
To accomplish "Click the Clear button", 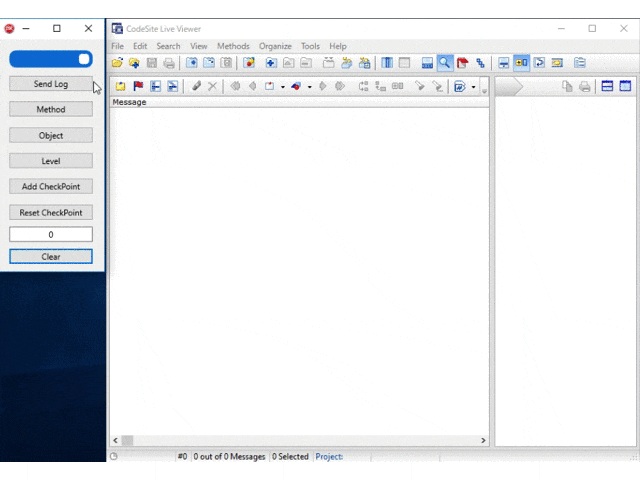I will [x=51, y=256].
